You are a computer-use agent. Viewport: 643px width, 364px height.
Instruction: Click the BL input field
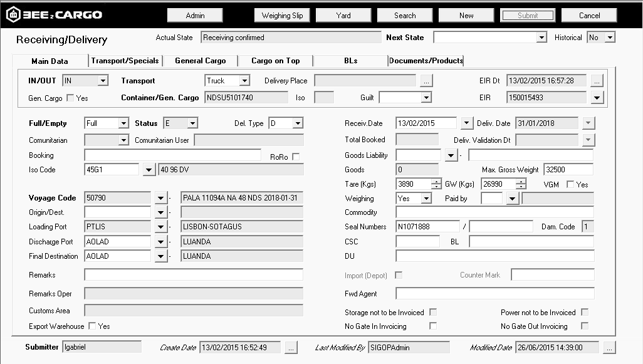click(531, 242)
